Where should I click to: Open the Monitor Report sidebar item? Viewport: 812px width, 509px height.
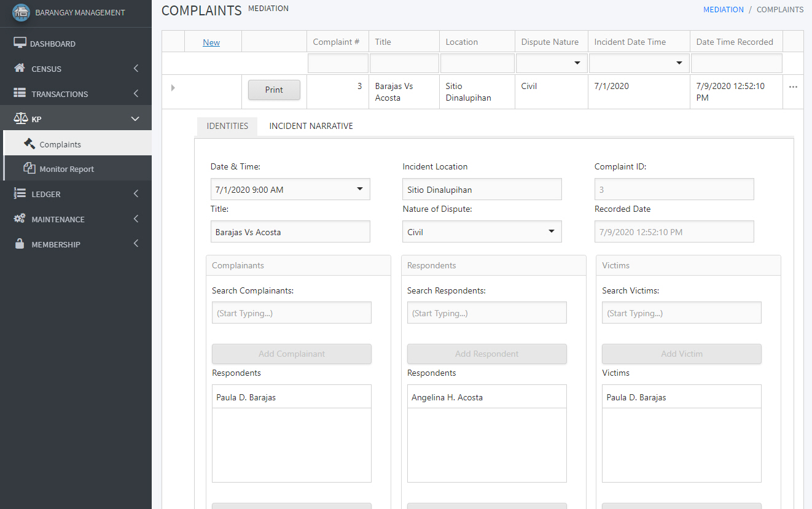(77, 168)
